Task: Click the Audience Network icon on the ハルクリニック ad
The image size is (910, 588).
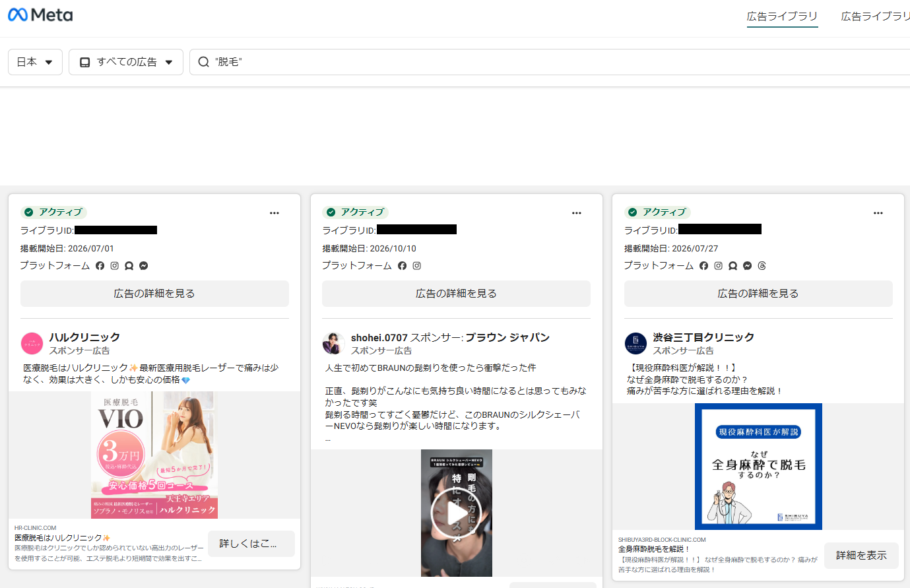Action: (x=129, y=266)
